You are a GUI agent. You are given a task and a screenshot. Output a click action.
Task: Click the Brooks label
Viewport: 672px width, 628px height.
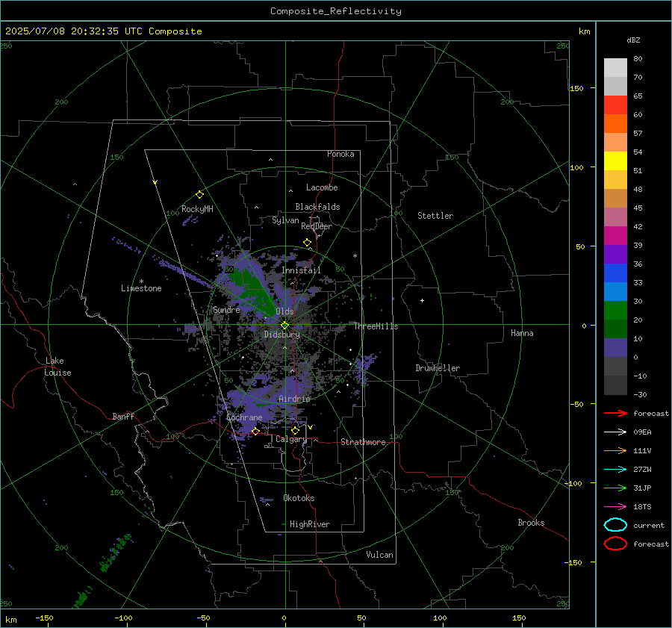531,523
